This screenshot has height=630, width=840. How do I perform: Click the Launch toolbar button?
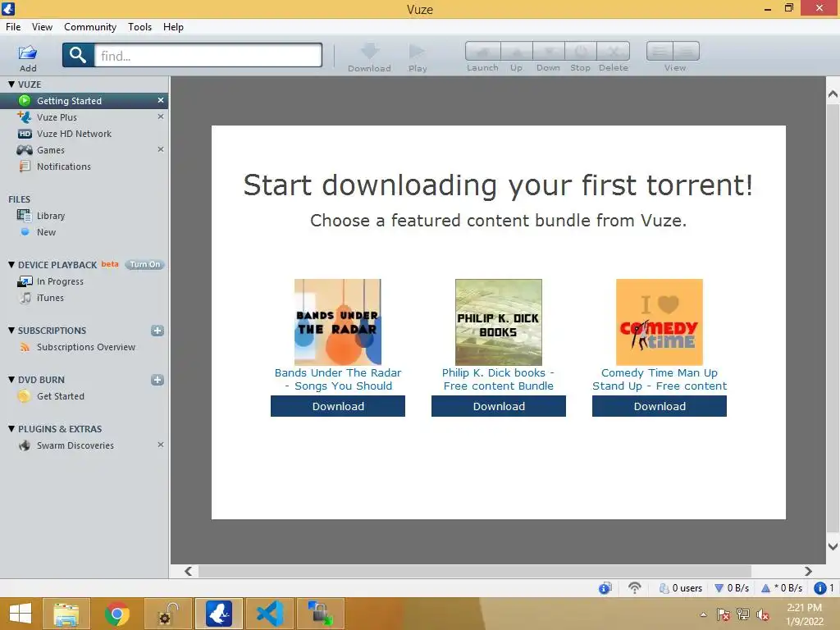(x=482, y=52)
